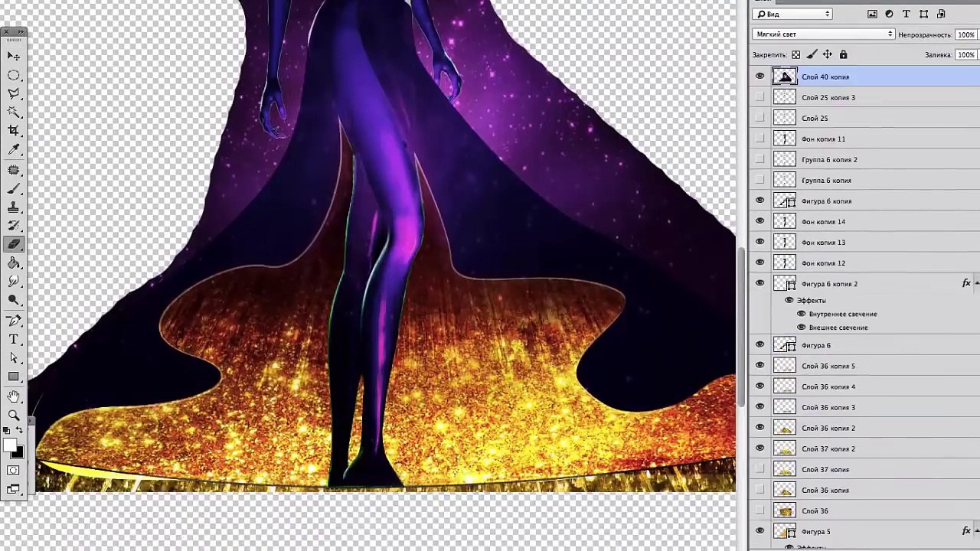
Task: Select the History Brush tool
Action: [14, 226]
